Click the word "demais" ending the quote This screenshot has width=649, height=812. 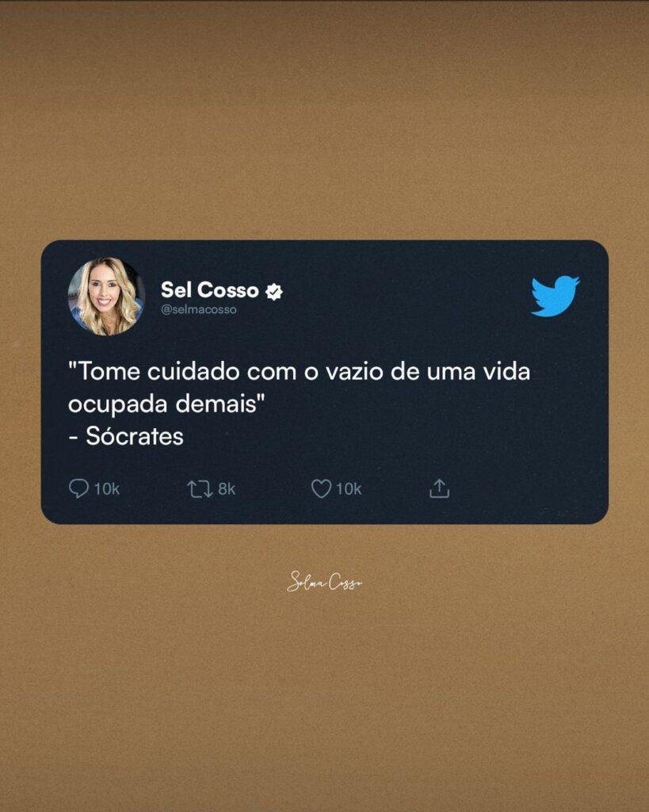216,404
